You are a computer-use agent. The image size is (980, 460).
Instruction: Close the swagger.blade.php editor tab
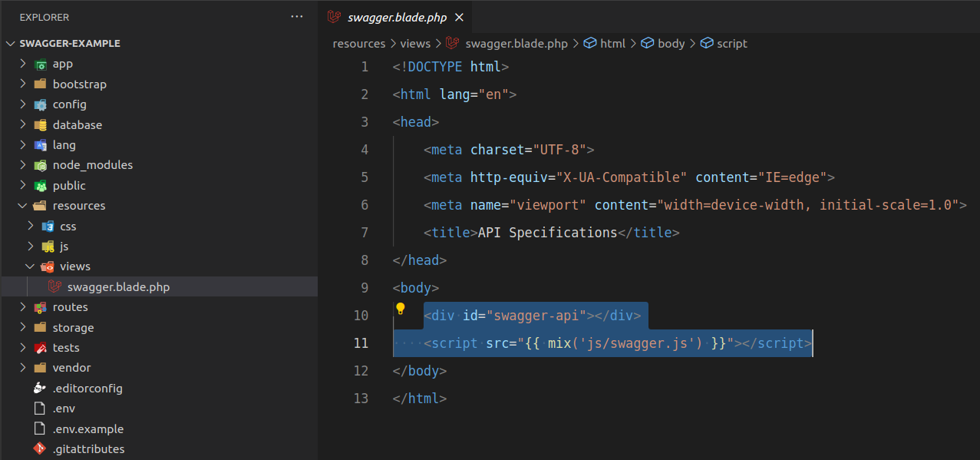[459, 16]
